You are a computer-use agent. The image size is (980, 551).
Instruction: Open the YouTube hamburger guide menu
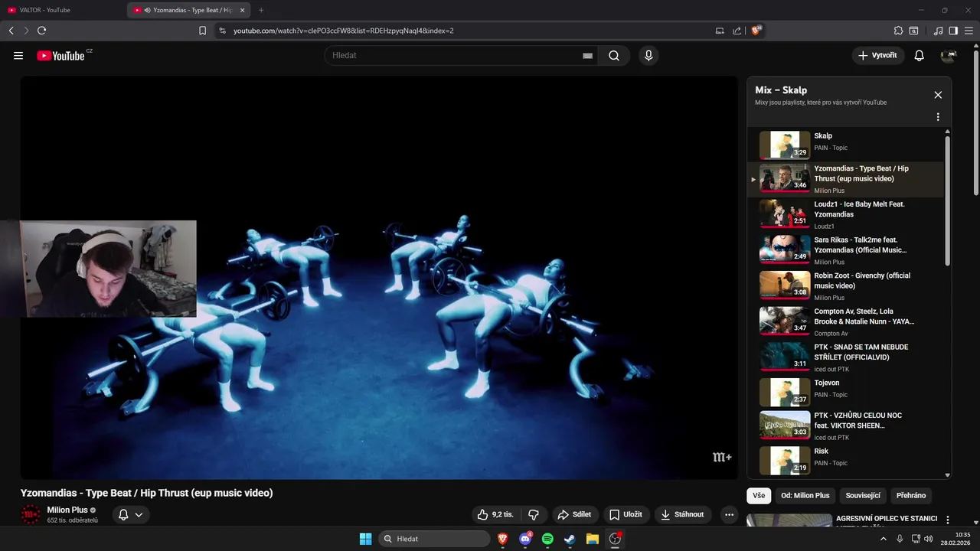pos(18,56)
